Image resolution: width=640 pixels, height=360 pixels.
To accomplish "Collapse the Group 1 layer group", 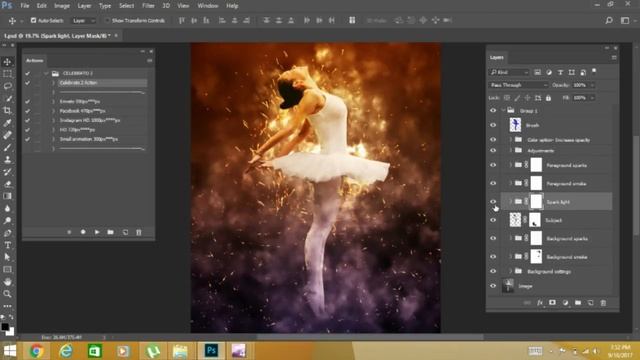I will 503,111.
